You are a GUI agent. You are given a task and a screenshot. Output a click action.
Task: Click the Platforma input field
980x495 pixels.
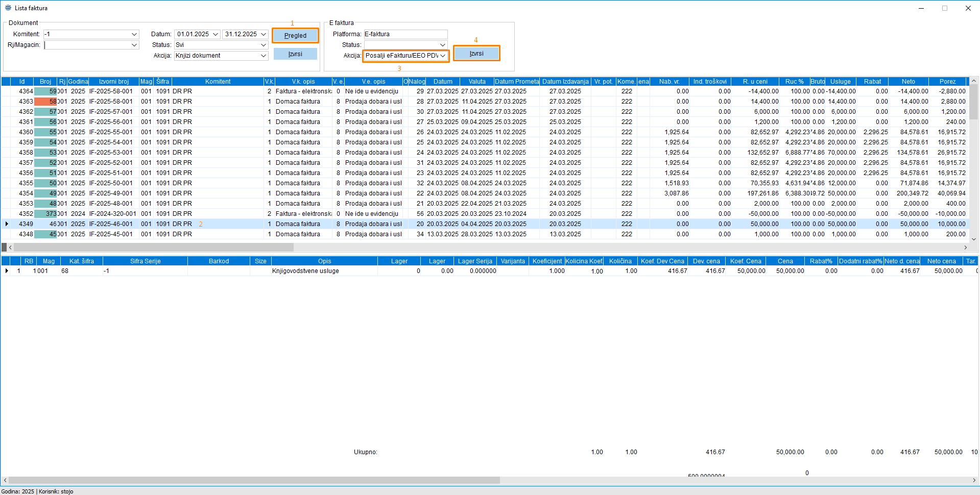point(405,34)
